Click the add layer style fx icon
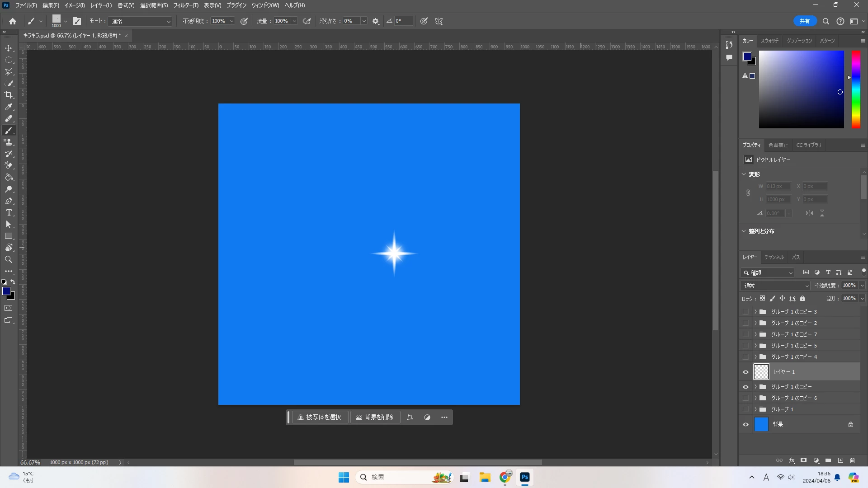The image size is (868, 488). click(792, 460)
